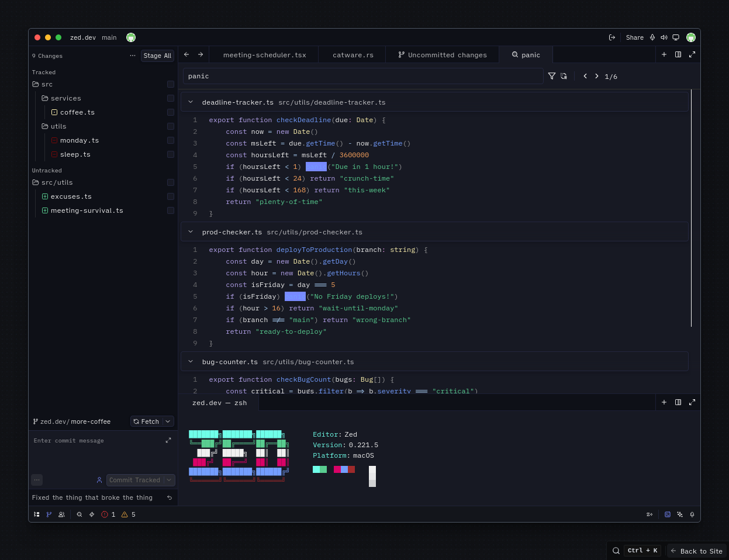This screenshot has width=729, height=560.
Task: Open the collaboration panel icon in the status bar
Action: tap(61, 514)
